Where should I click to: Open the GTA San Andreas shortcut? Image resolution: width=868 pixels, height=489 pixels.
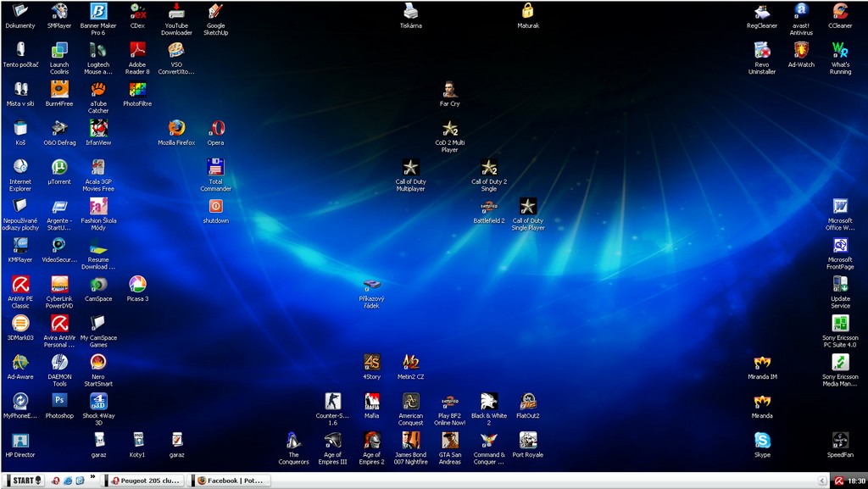pyautogui.click(x=449, y=440)
